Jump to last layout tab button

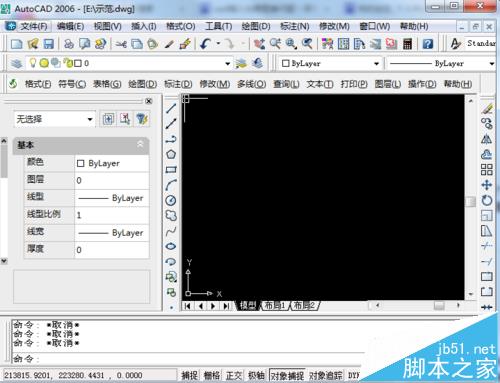click(x=226, y=306)
